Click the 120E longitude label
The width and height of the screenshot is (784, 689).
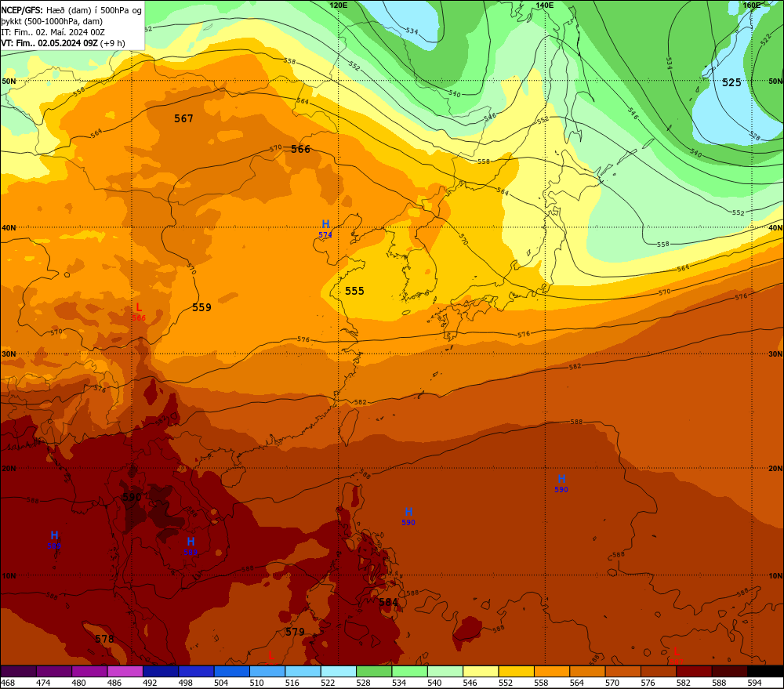(x=339, y=5)
